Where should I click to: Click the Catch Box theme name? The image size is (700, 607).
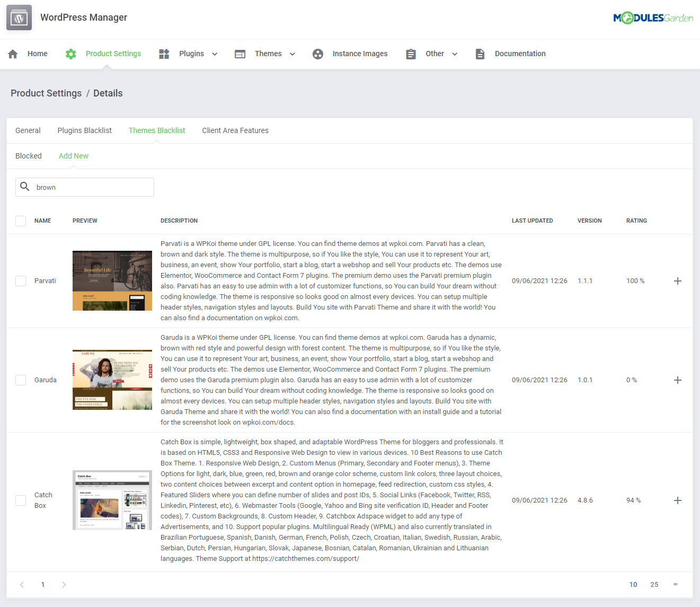tap(43, 500)
